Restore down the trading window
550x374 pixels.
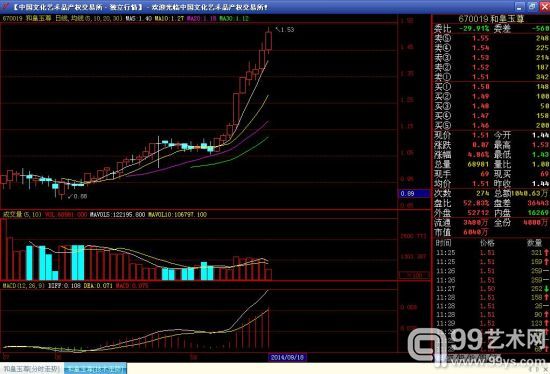532,6
